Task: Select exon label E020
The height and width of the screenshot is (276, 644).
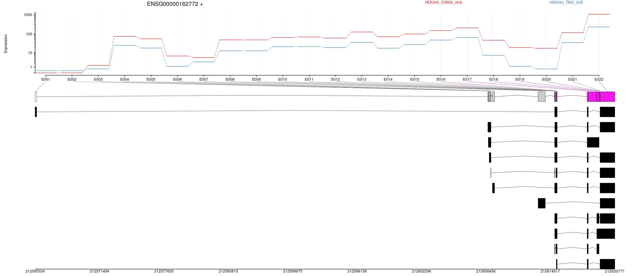Action: click(546, 79)
